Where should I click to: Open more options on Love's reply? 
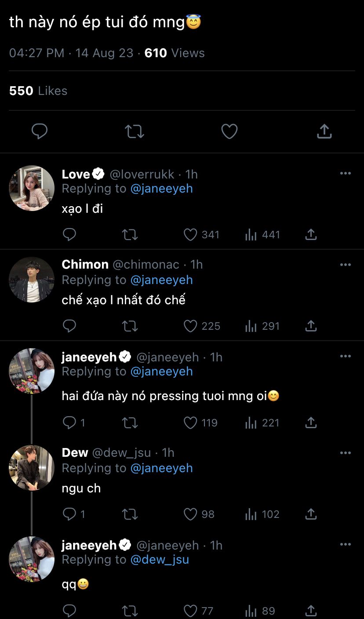[x=346, y=174]
